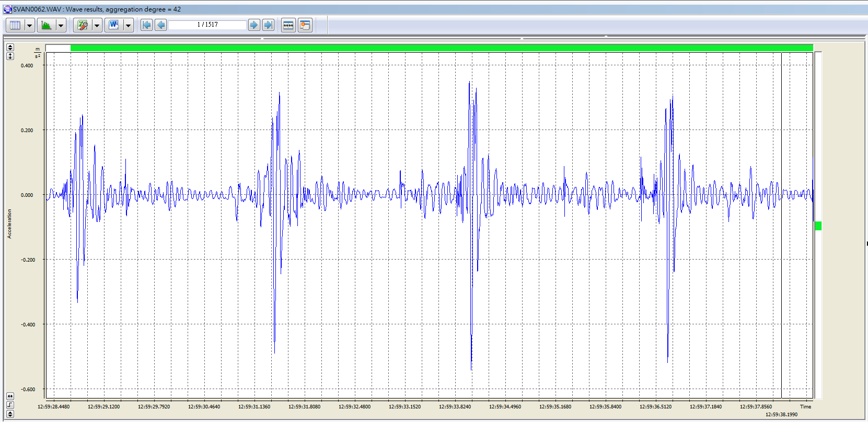Expand the Excel export dropdown arrow
Viewport: 868px width, 422px height.
(x=97, y=25)
